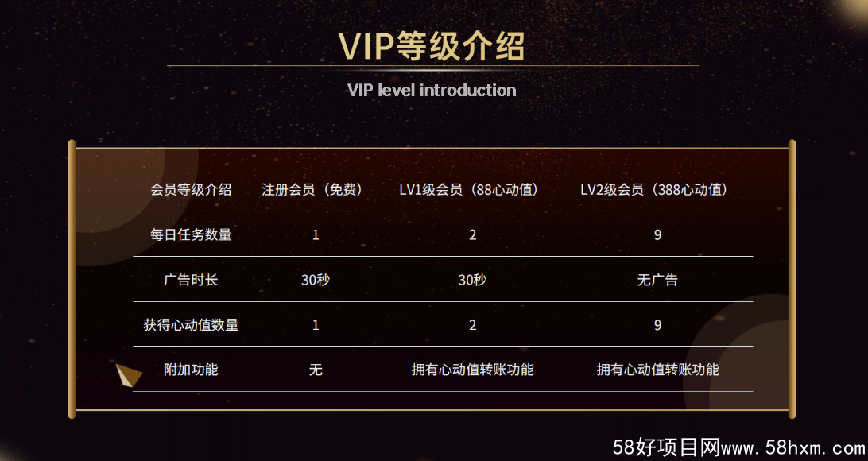Click LV2 拥有心动值转账功能 cell
The height and width of the screenshot is (461, 868).
[657, 370]
